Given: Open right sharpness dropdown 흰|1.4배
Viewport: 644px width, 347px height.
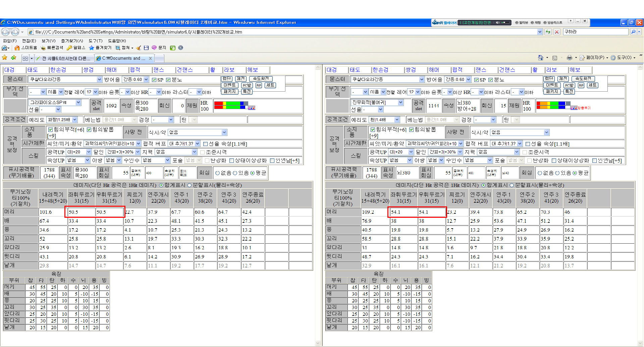Looking at the screenshot, I should coord(397,120).
